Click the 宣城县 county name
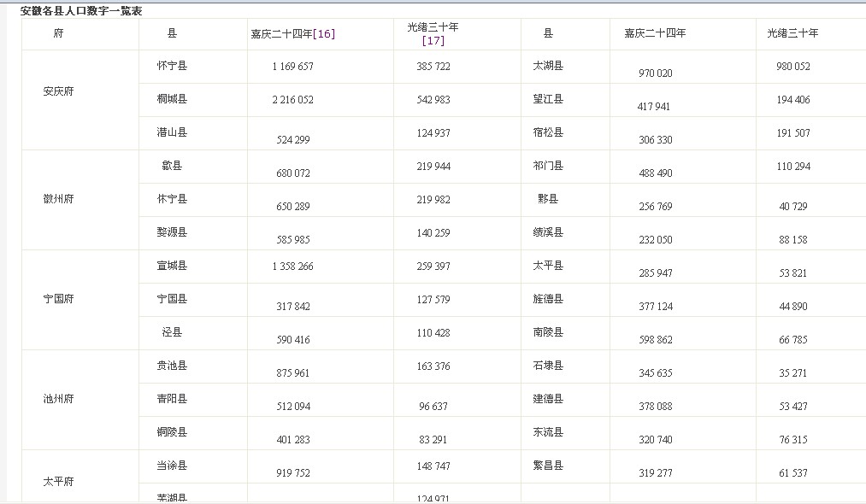866x504 pixels. click(172, 266)
